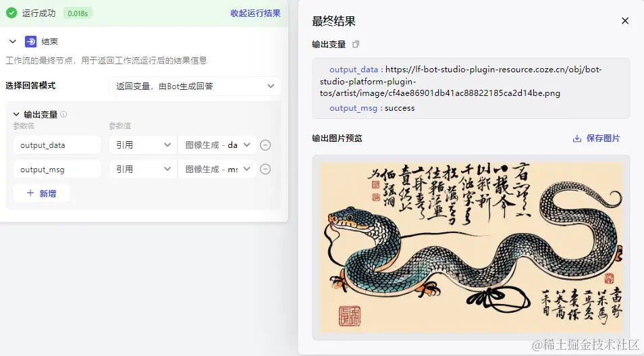The image size is (644, 356).
Task: Click the purple End node icon
Action: coord(31,41)
